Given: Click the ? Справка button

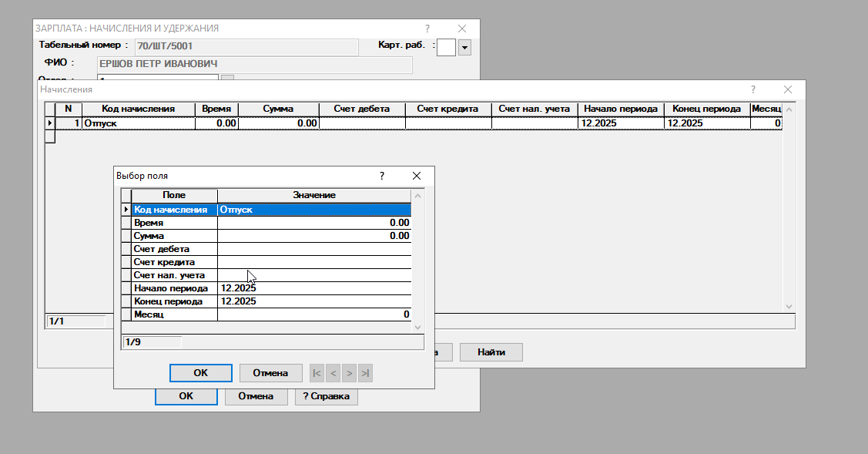Looking at the screenshot, I should (x=326, y=396).
